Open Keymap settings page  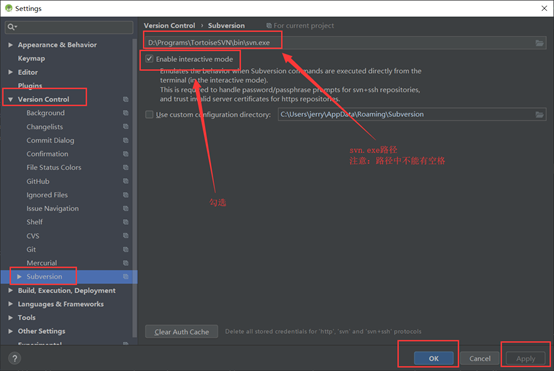coord(31,58)
